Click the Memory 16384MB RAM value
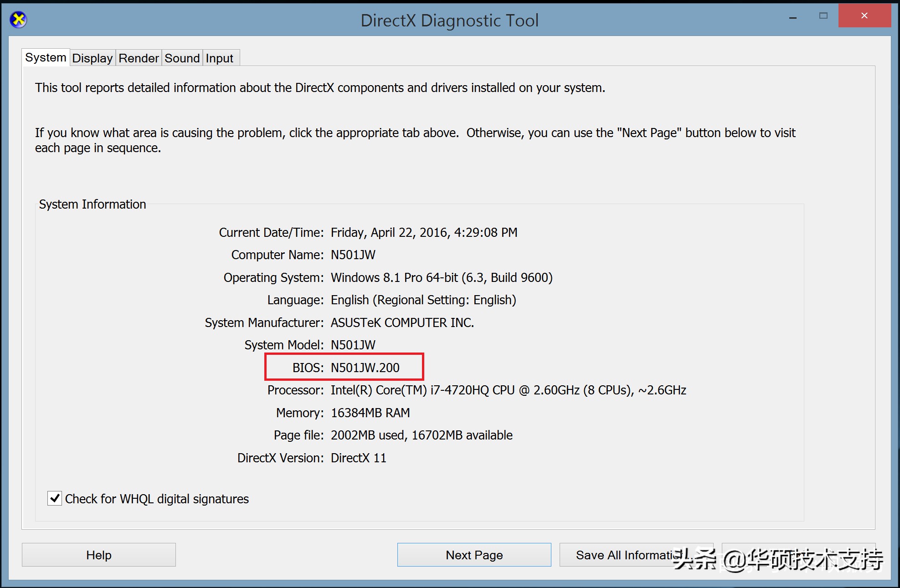Viewport: 900px width, 588px height. pyautogui.click(x=370, y=413)
